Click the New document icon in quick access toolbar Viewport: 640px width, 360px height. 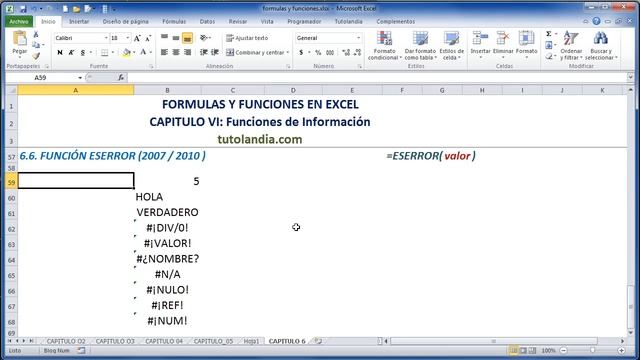[65, 9]
